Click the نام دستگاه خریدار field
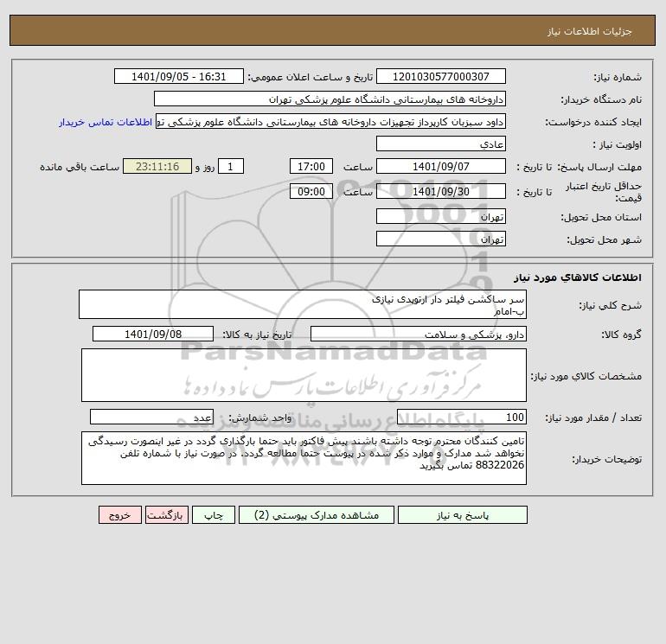 pos(330,99)
